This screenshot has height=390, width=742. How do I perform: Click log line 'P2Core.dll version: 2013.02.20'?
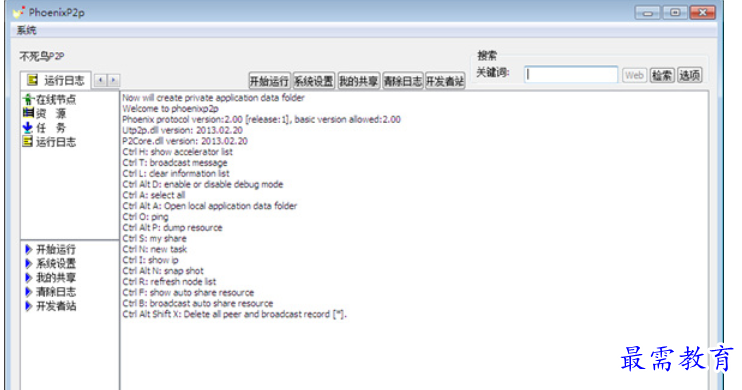click(x=185, y=141)
